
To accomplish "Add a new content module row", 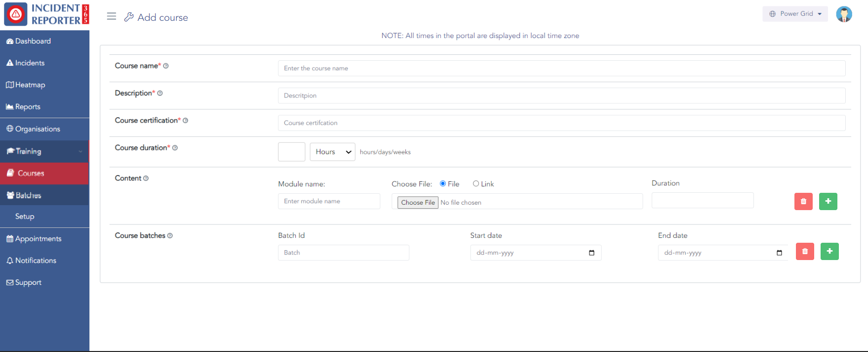I will coord(828,201).
